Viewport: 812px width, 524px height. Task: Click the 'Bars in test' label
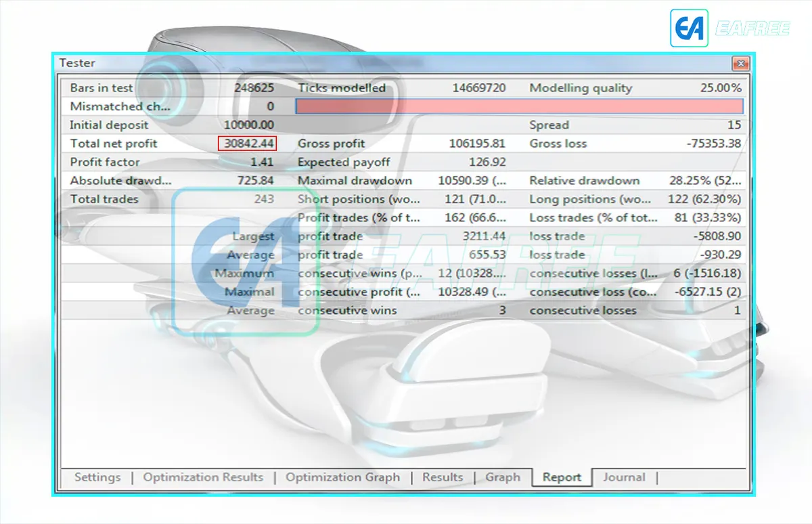(101, 88)
